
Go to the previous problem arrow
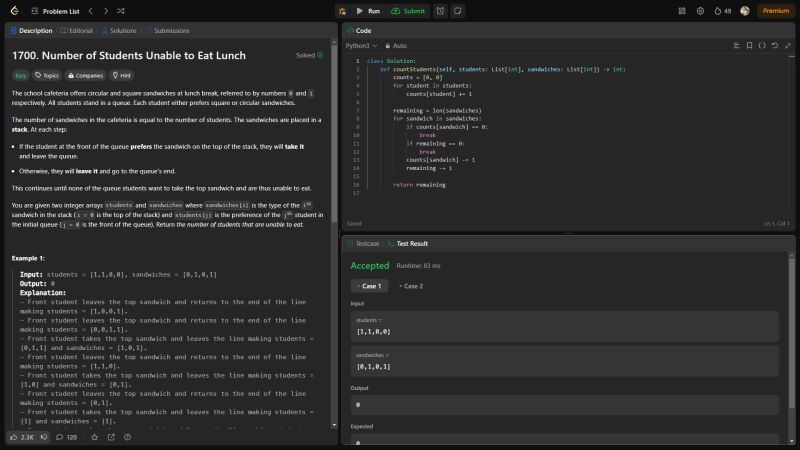[x=90, y=11]
